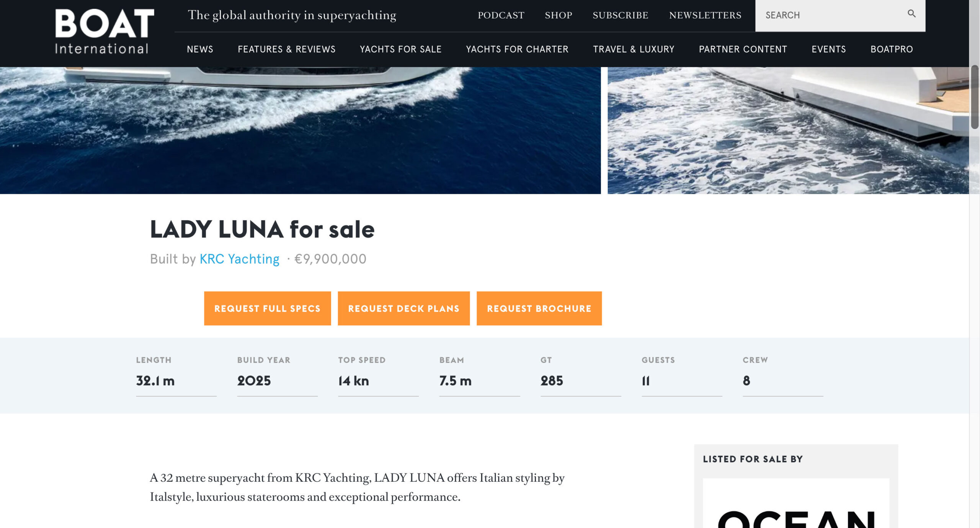Open the Newsletters link
Image resolution: width=980 pixels, height=528 pixels.
(x=705, y=15)
